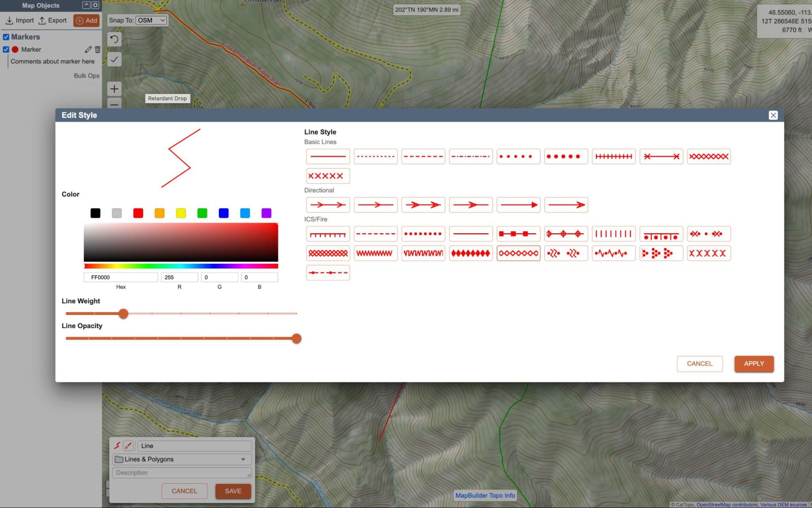Viewport: 812px width, 508px height.
Task: Delete Marker using the trash icon
Action: tap(97, 50)
